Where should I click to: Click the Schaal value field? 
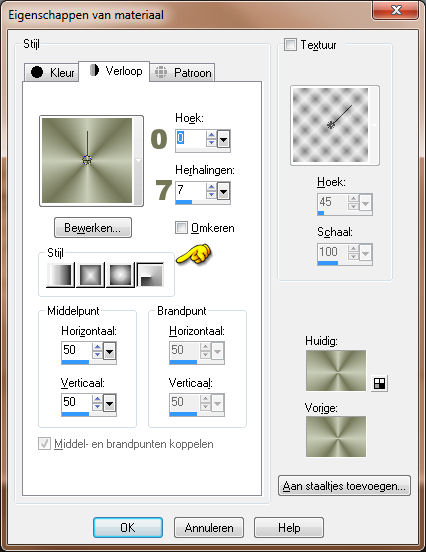coord(332,252)
